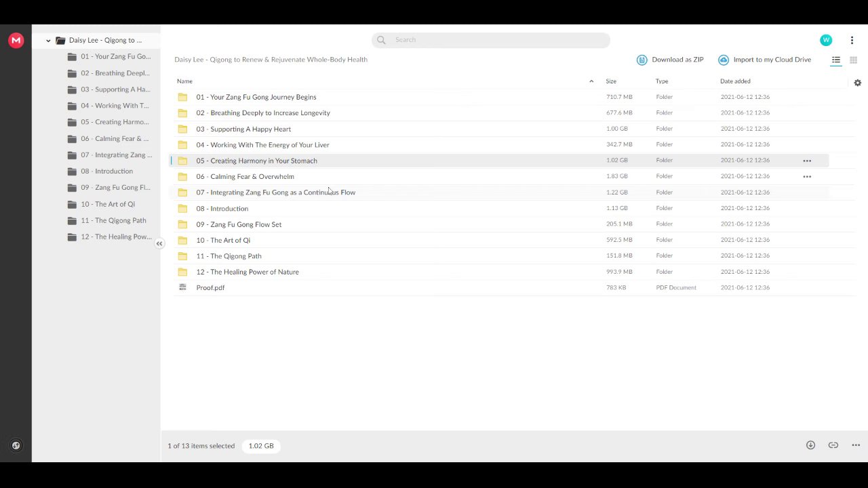The image size is (868, 488).
Task: Select folder 07 - Integrating Zang Fu Gong as a Continuous Flow
Action: click(x=499, y=192)
